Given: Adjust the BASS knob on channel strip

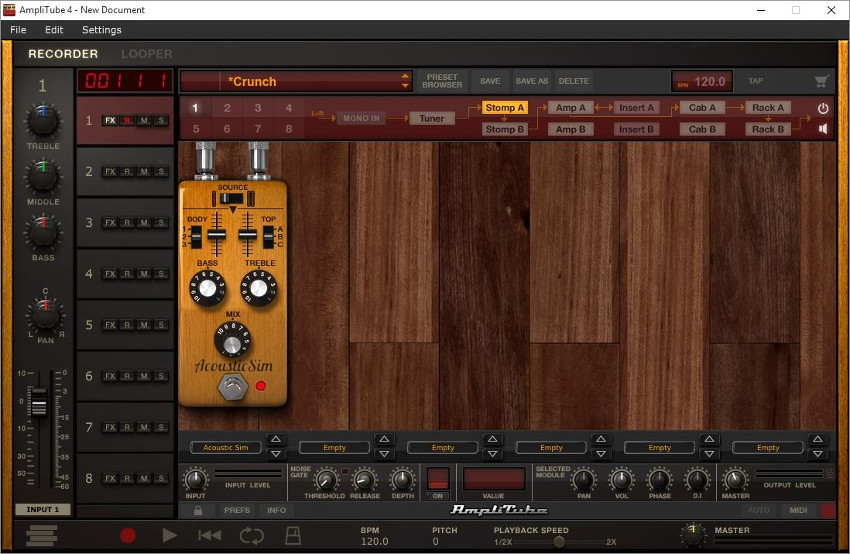Looking at the screenshot, I should coord(43,232).
